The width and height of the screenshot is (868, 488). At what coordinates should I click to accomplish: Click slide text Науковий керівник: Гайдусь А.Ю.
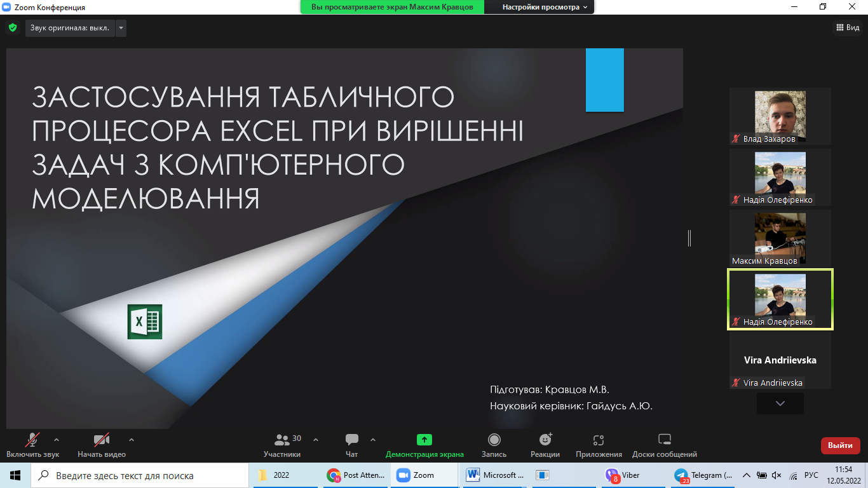pyautogui.click(x=571, y=406)
